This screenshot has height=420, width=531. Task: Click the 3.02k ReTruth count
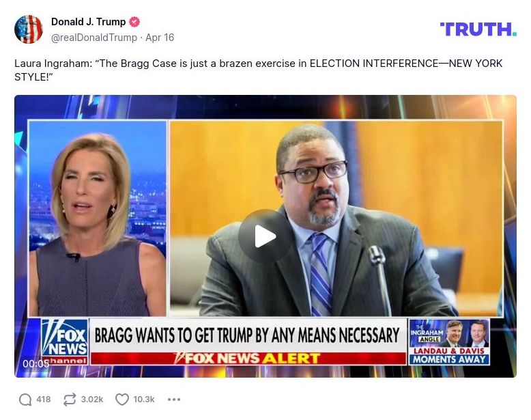pos(91,400)
